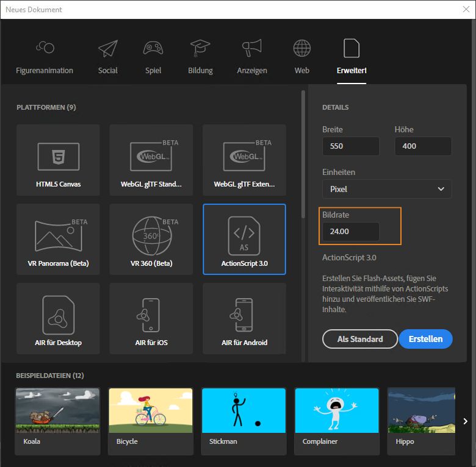Choose the Spiel gamepad icon
The width and height of the screenshot is (476, 467).
pyautogui.click(x=153, y=48)
